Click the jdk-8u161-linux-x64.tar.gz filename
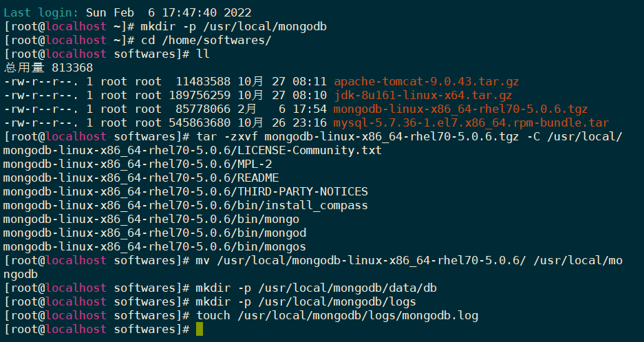Screen dimensions: 644x342 (x=422, y=95)
